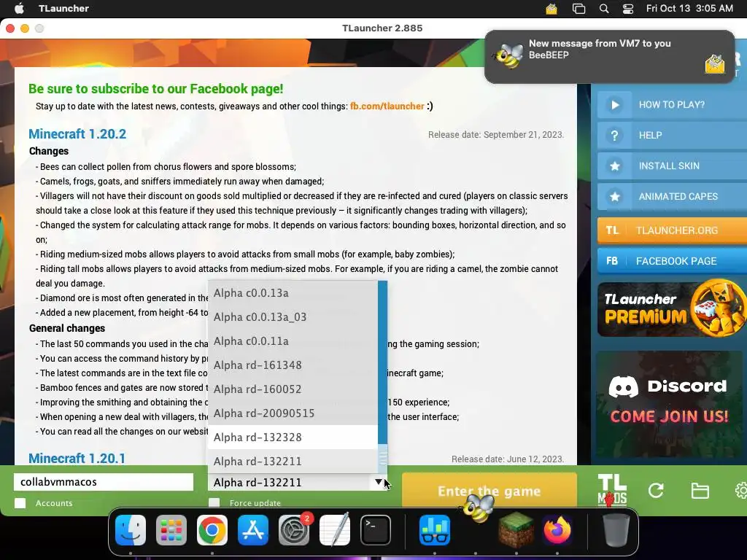The image size is (747, 560).
Task: Open TLauncher menu in menu bar
Action: (63, 9)
